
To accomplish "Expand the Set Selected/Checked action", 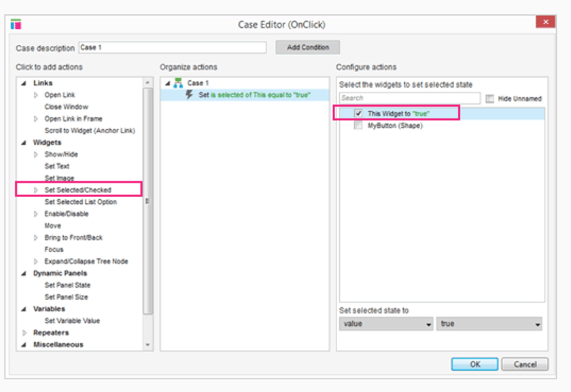I will pos(37,190).
